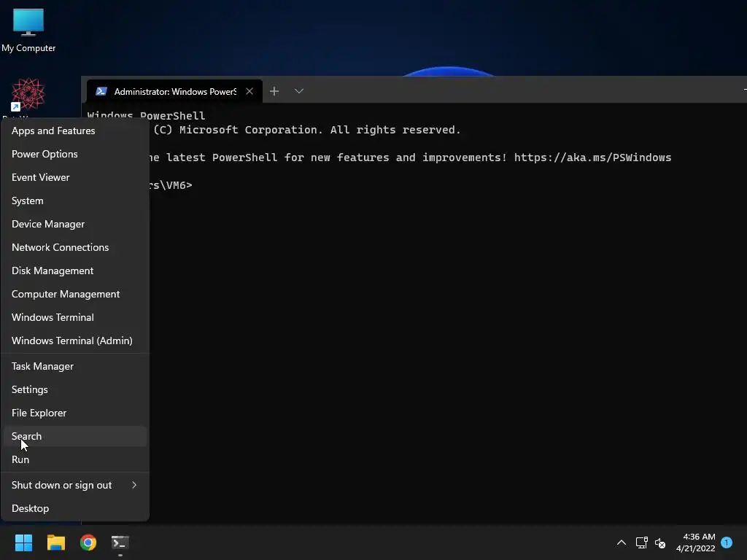This screenshot has width=747, height=560.
Task: Open Device Manager
Action: point(75,224)
